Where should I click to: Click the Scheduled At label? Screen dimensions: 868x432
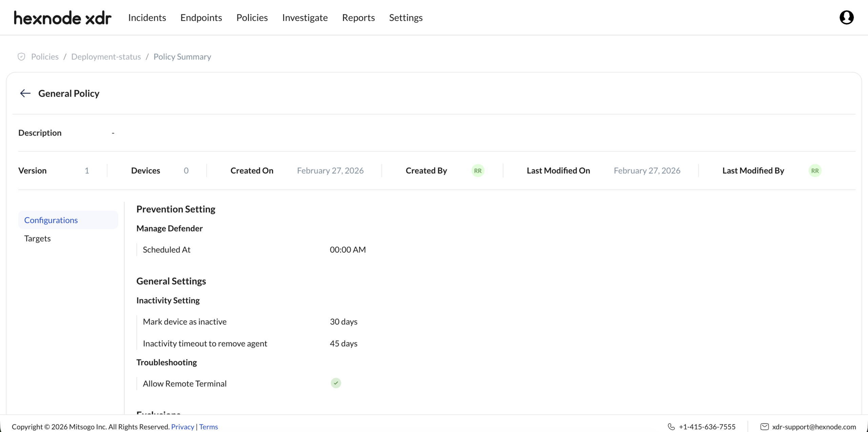pyautogui.click(x=166, y=250)
